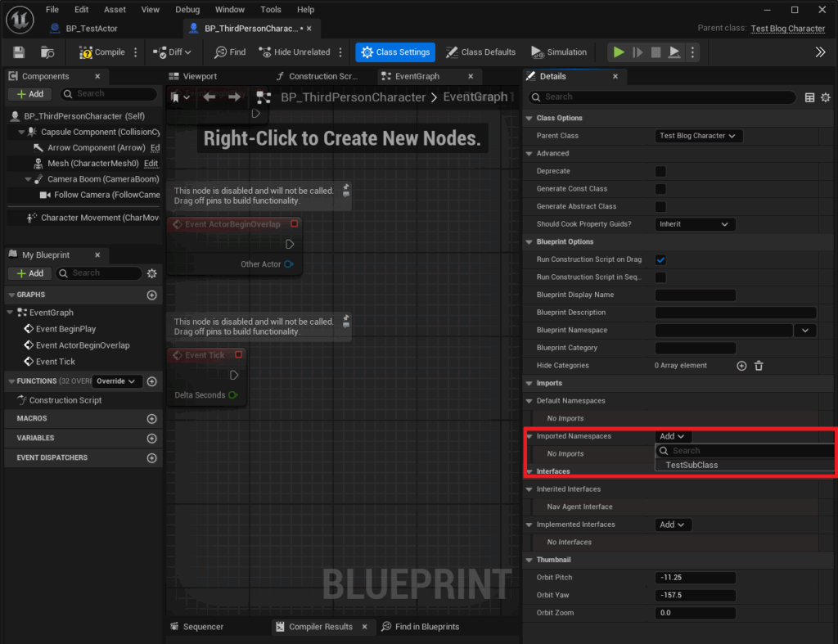Open Details property matrix grid icon
This screenshot has width=838, height=644.
point(809,97)
